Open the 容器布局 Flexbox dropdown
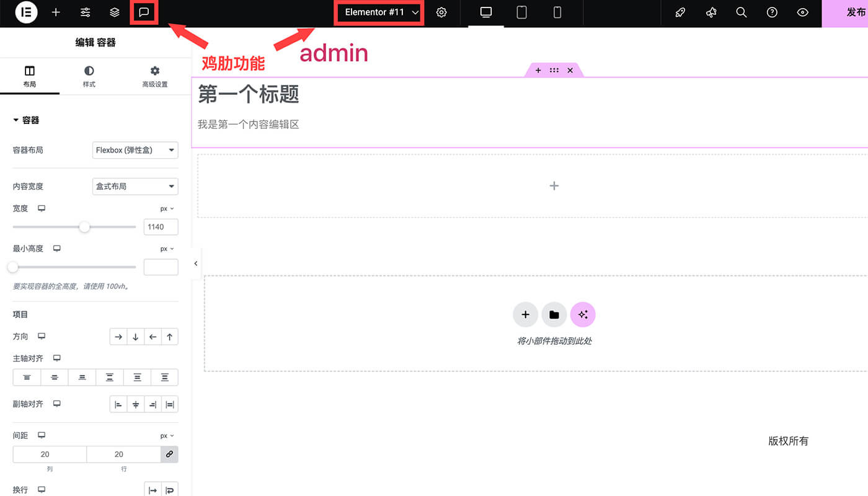This screenshot has height=496, width=868. 135,150
